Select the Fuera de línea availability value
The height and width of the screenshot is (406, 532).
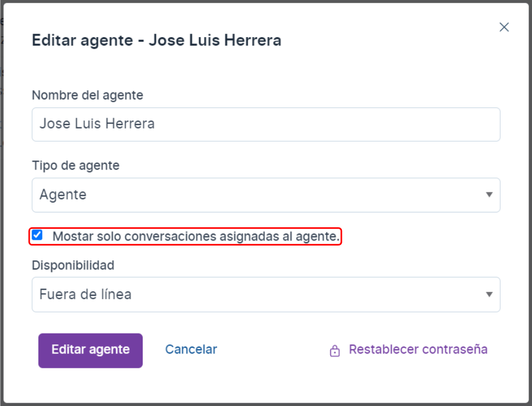click(x=86, y=294)
